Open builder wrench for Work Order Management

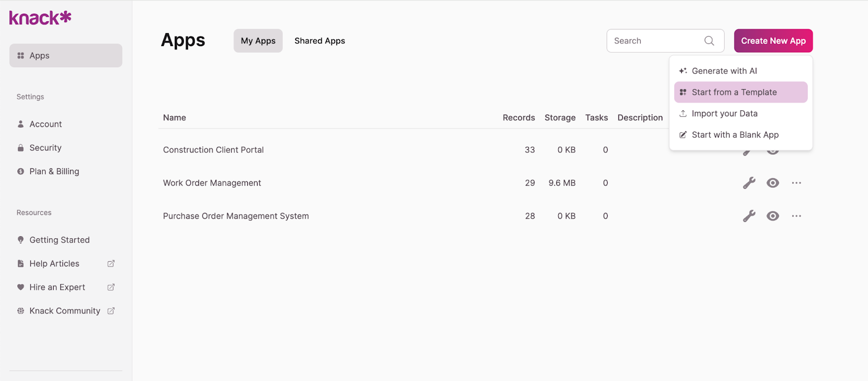point(749,183)
